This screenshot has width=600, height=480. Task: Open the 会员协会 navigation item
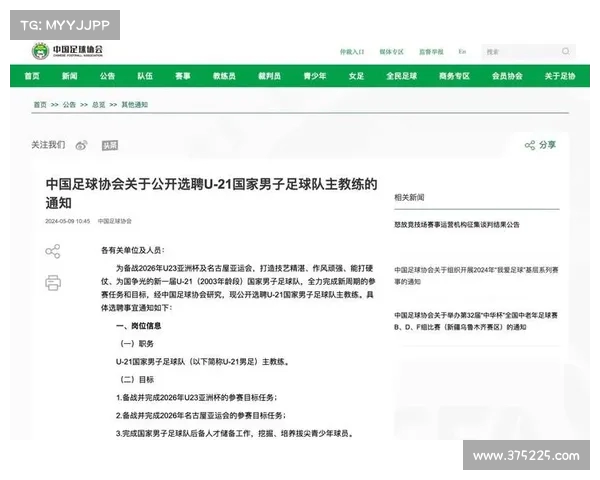(x=508, y=76)
